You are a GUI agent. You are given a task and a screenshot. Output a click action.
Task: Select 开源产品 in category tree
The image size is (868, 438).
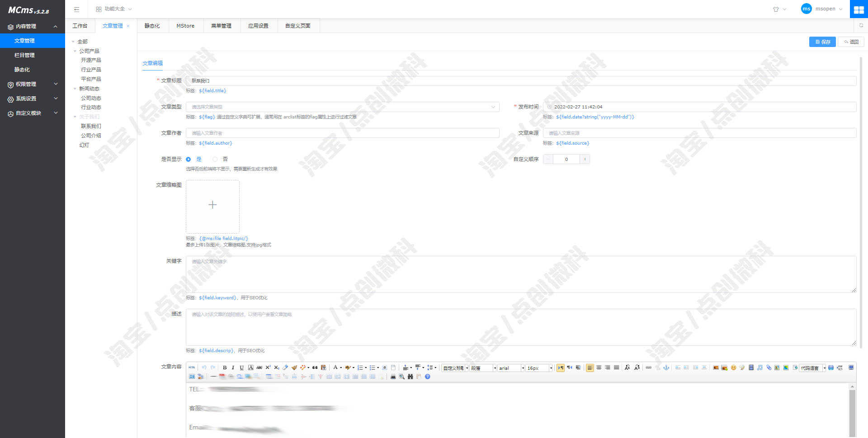click(91, 60)
